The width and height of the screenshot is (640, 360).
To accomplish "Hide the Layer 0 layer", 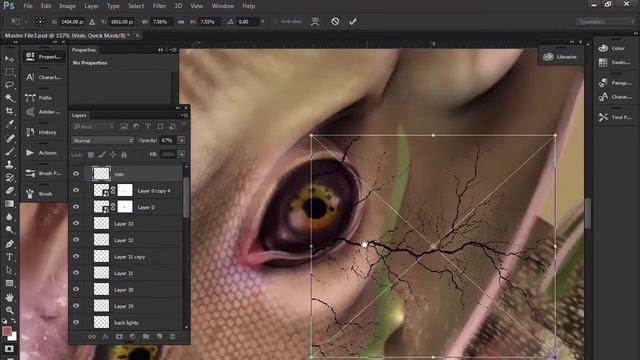I will click(x=76, y=207).
